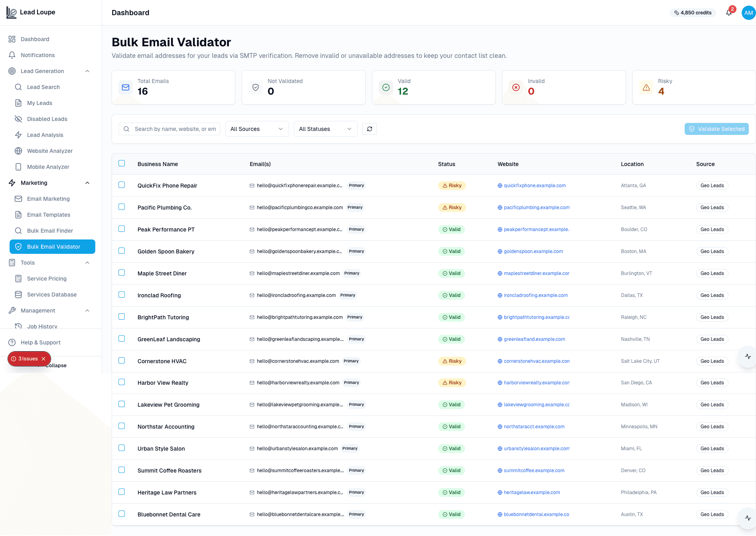Check the QuickFix Phone Repair row checkbox

tap(122, 185)
